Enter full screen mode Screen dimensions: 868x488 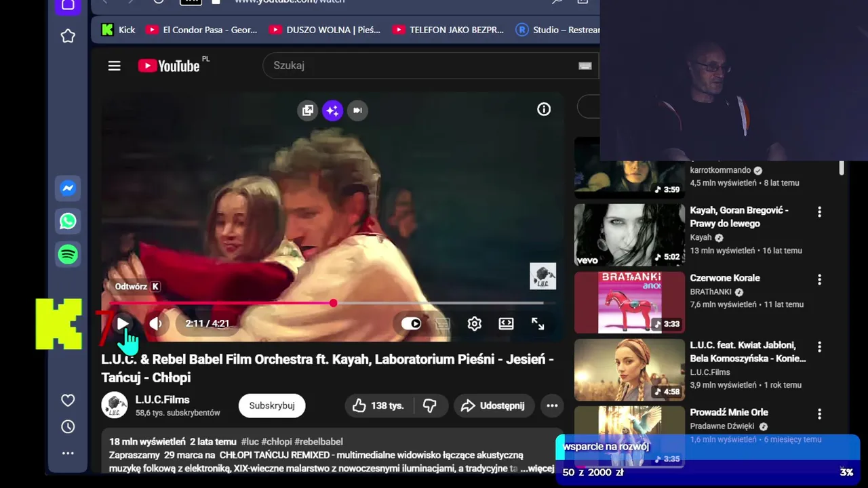point(538,323)
